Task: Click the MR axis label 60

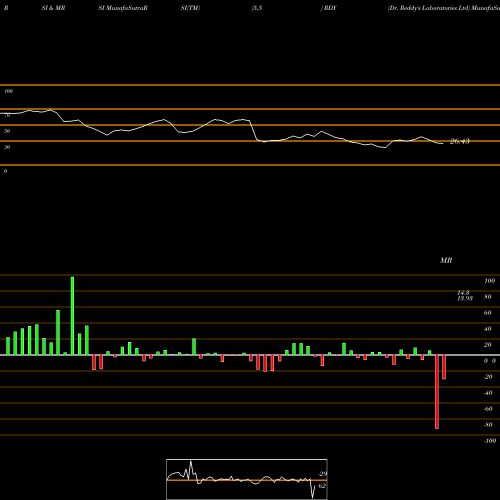Action: tap(488, 313)
